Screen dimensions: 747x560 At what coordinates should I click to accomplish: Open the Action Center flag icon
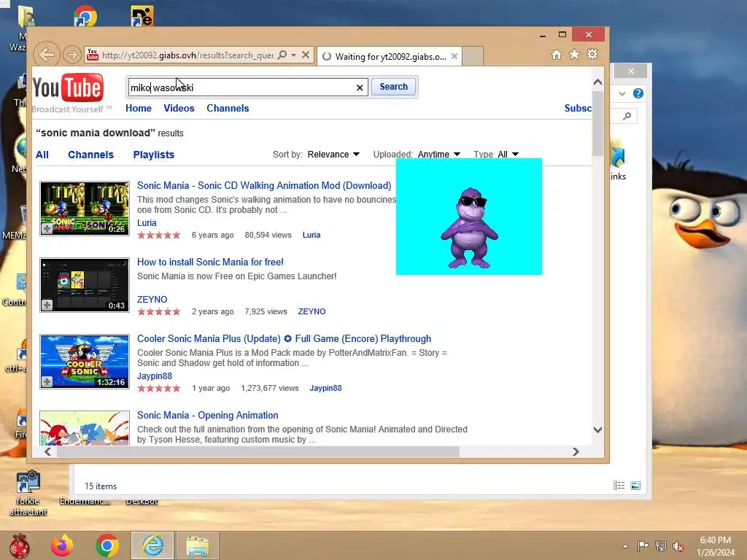[643, 545]
